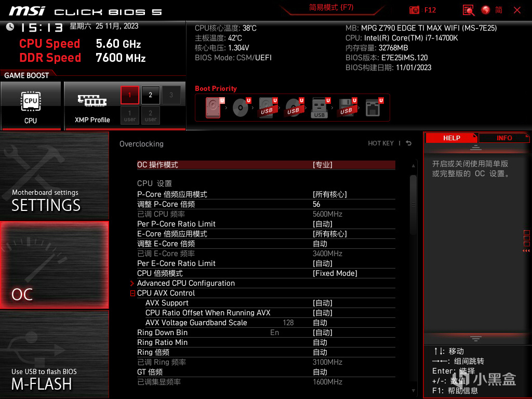Select the optical disc boot device icon
The image size is (532, 399).
point(241,108)
